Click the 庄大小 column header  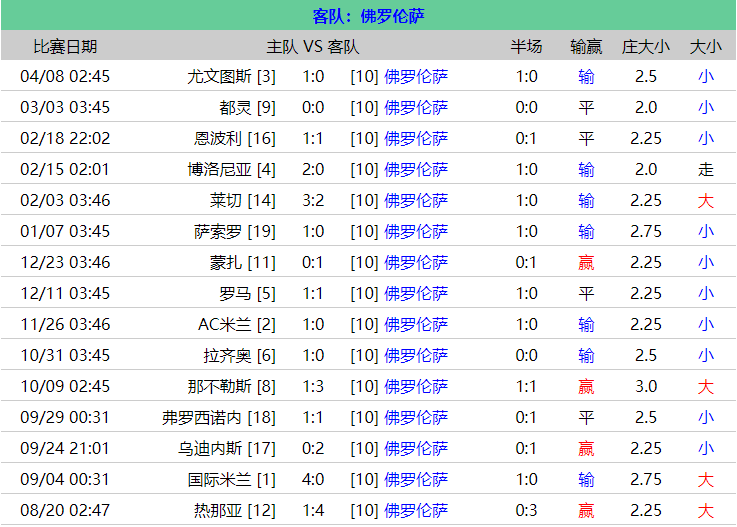pyautogui.click(x=646, y=47)
